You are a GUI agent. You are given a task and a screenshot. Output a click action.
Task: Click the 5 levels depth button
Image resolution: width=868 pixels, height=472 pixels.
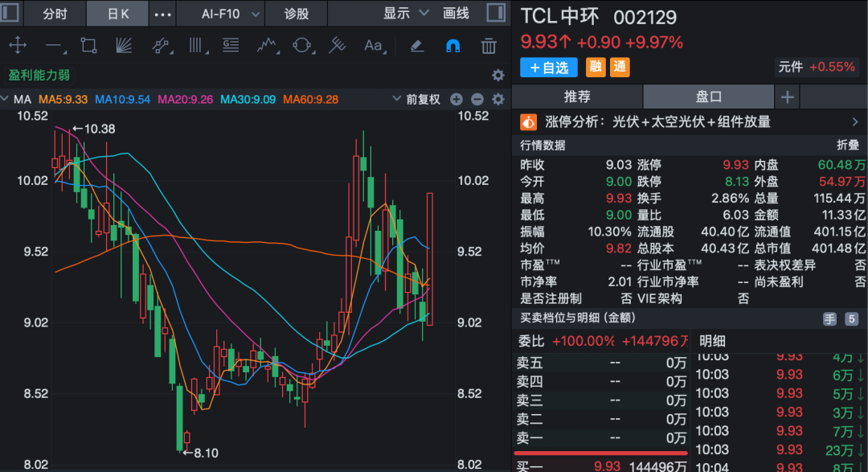click(851, 318)
